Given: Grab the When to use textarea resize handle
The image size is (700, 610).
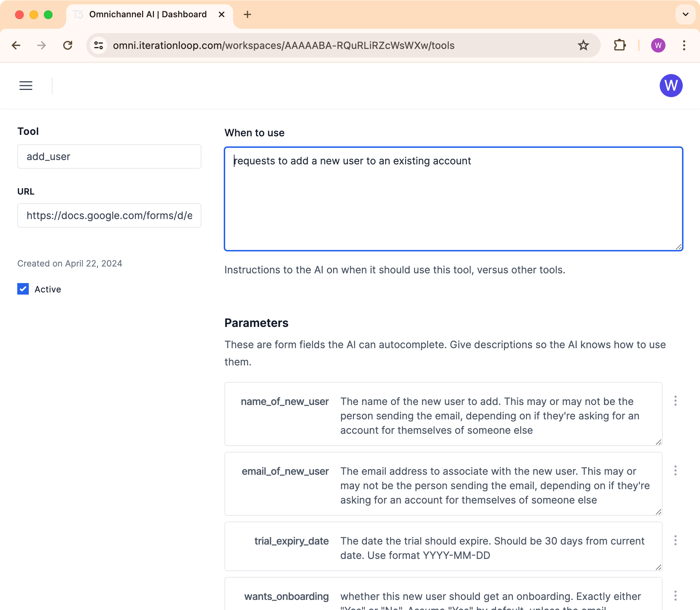Looking at the screenshot, I should [x=678, y=247].
